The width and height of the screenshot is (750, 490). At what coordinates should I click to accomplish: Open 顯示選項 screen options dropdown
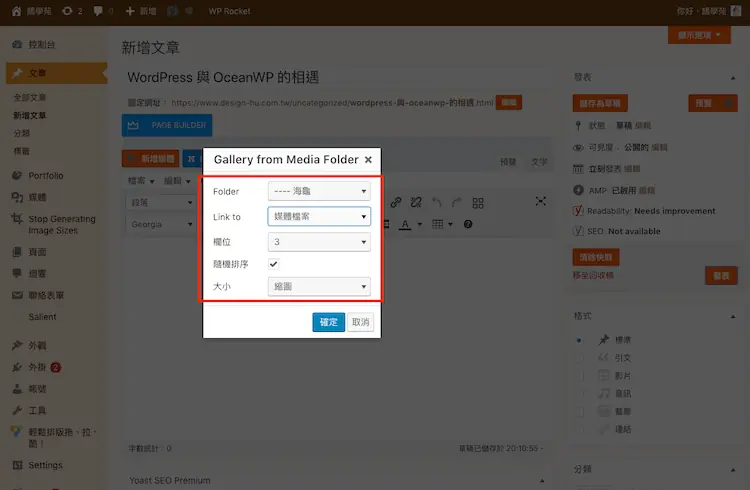(x=699, y=35)
